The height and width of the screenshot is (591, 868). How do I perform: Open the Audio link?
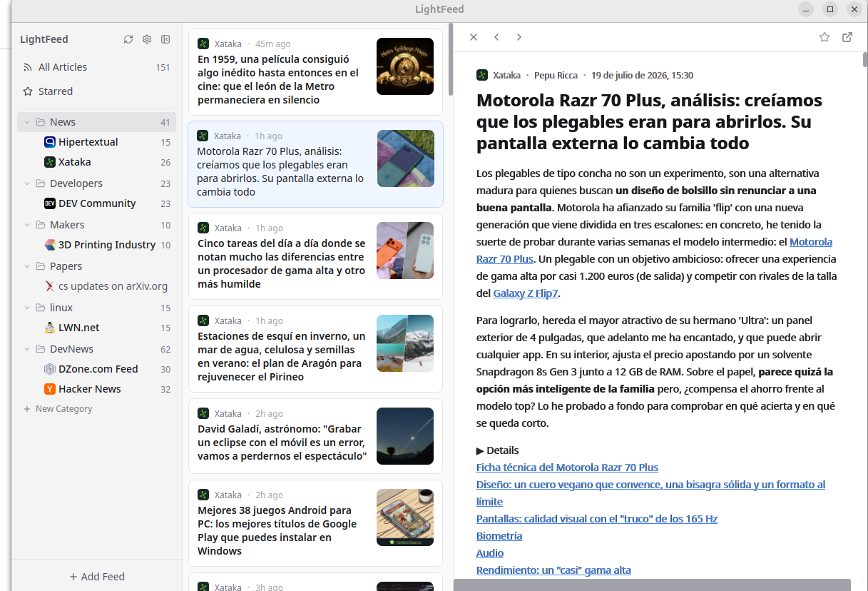490,553
